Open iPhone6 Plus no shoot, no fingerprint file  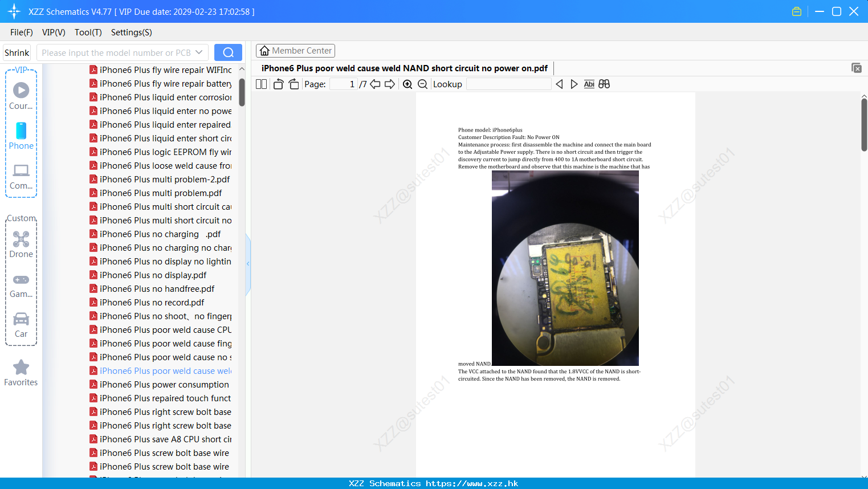[x=161, y=316]
